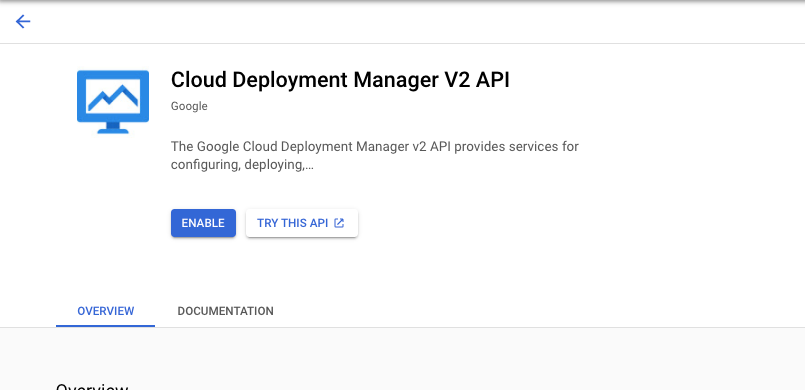Click the truncated ellipsis after 'deploying,'
Image resolution: width=805 pixels, height=390 pixels.
[x=309, y=165]
